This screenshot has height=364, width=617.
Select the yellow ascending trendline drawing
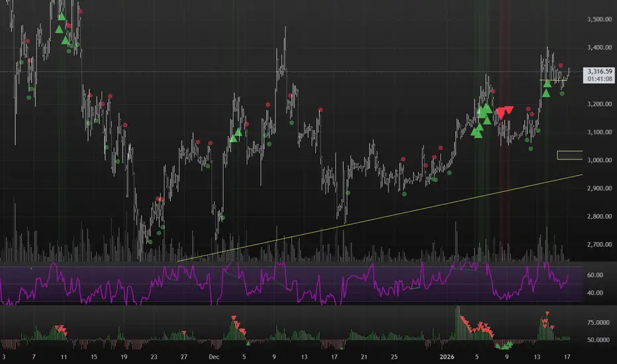click(x=380, y=218)
